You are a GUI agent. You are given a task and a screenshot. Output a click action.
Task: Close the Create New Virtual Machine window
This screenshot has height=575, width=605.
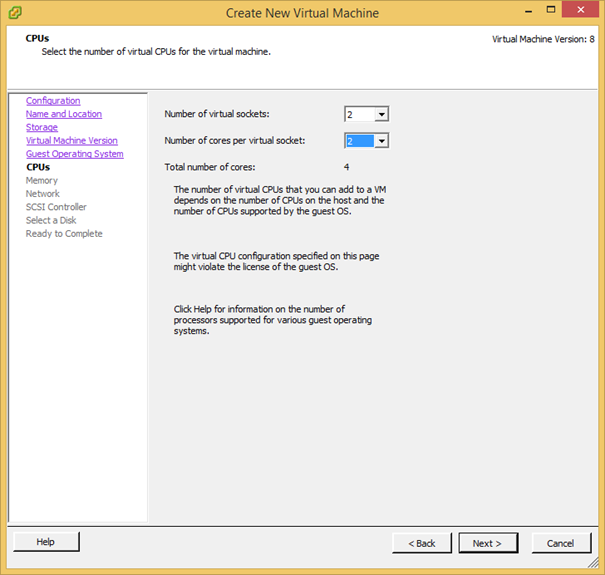coord(581,10)
